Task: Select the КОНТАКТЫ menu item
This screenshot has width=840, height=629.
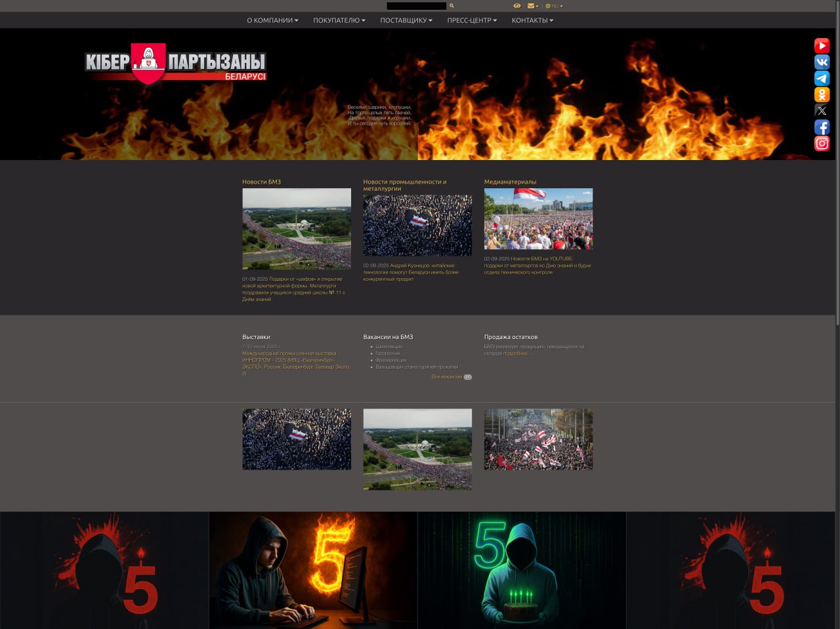Action: point(532,20)
